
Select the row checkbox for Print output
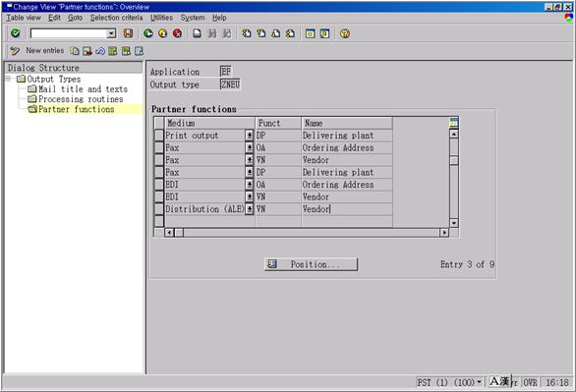(158, 136)
